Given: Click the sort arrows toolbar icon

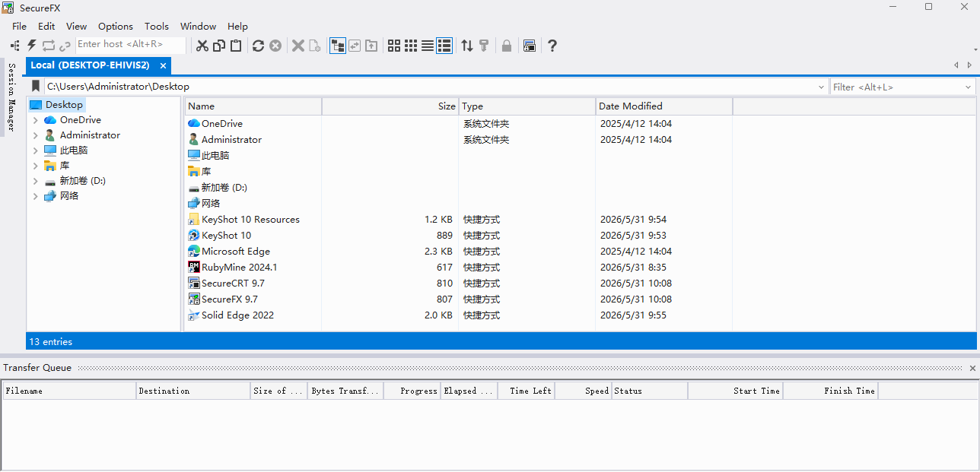Looking at the screenshot, I should tap(467, 46).
